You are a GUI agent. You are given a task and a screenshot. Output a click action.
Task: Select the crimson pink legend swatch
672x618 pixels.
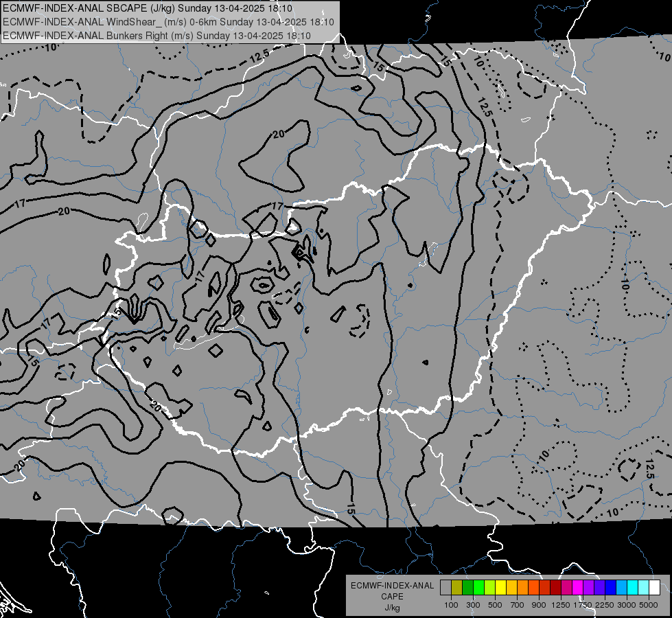[x=566, y=588]
